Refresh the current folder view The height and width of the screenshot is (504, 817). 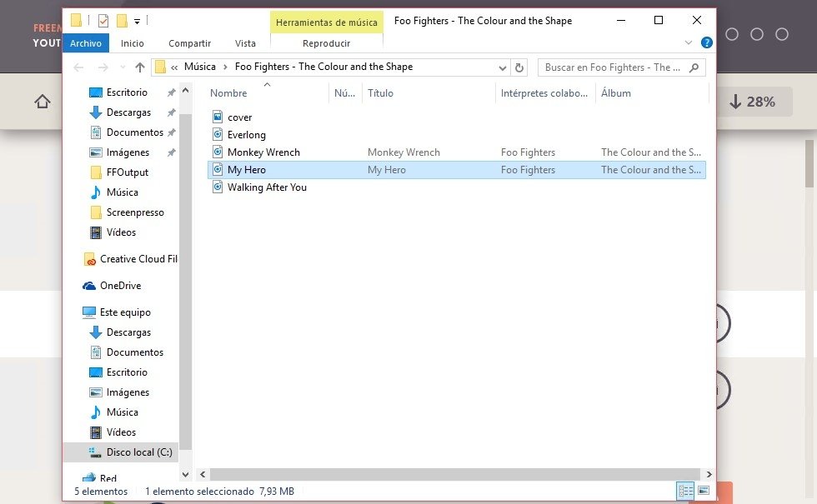coord(519,67)
